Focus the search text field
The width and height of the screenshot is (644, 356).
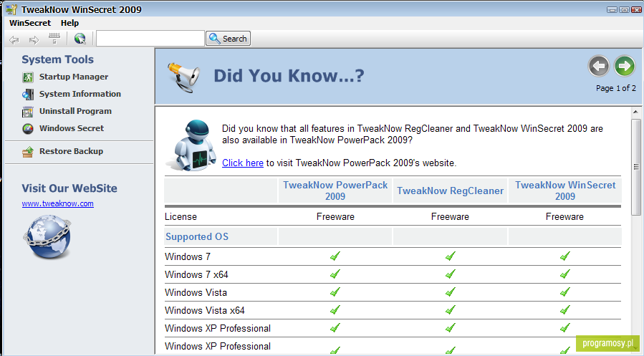[x=150, y=39]
